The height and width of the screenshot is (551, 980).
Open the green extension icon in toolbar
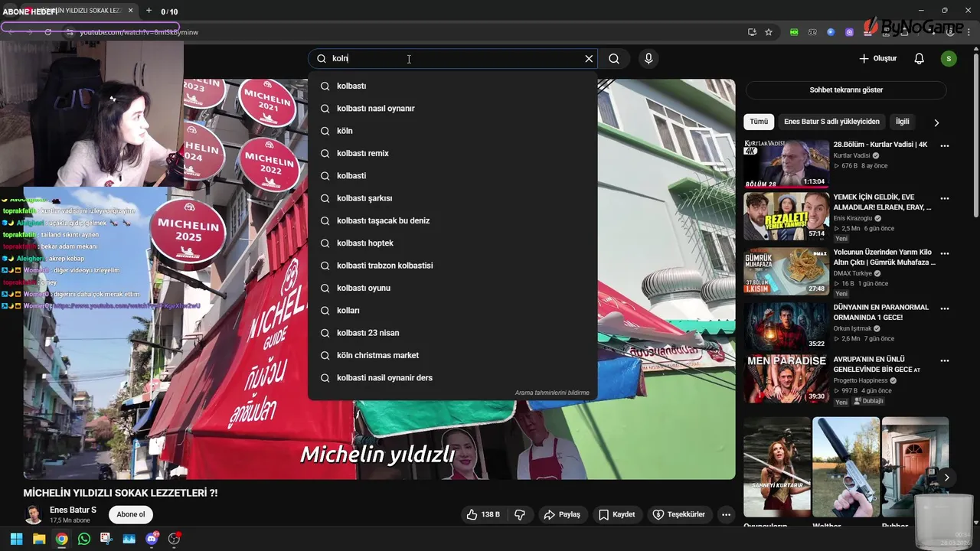coord(794,32)
